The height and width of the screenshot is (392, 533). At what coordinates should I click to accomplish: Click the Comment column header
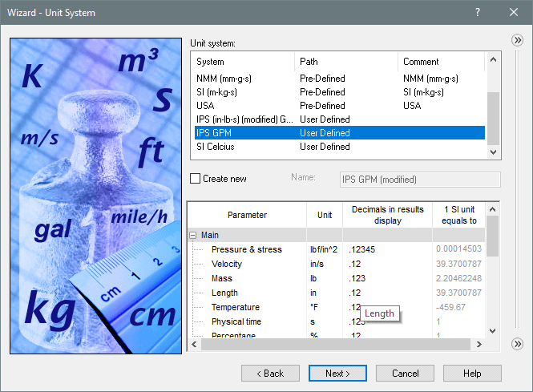click(x=441, y=62)
